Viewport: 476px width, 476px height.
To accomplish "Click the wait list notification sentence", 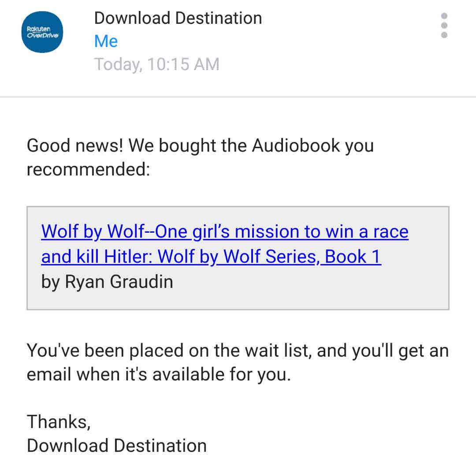I will tap(238, 351).
